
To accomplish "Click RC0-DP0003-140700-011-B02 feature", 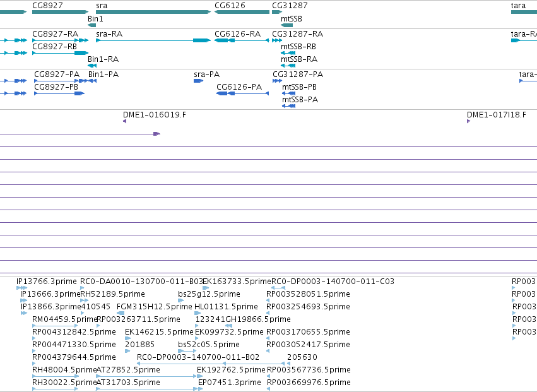I will coord(211,364).
